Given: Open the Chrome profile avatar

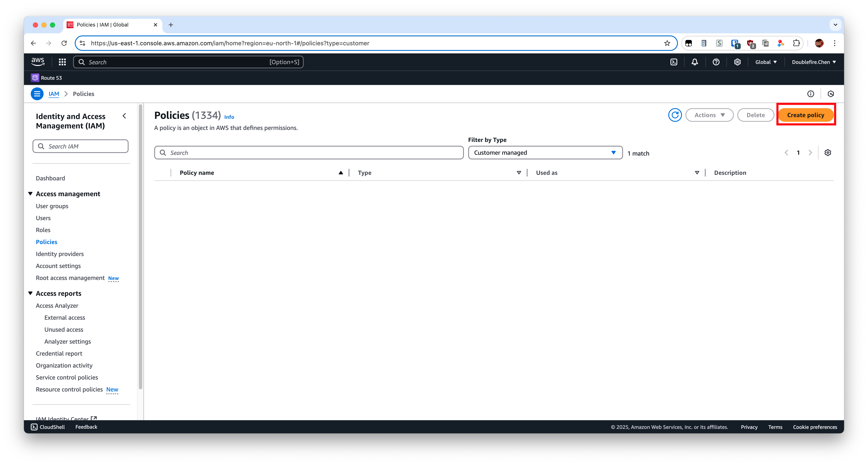Looking at the screenshot, I should [819, 43].
